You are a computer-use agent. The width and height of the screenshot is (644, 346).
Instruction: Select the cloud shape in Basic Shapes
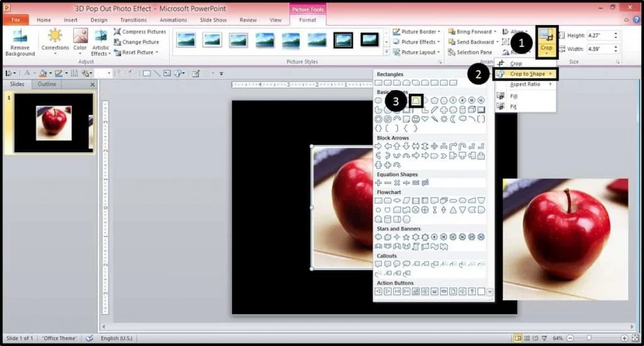pyautogui.click(x=462, y=119)
